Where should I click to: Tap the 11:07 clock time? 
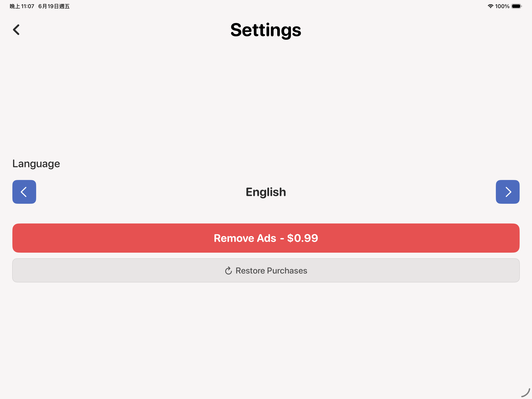coord(28,6)
